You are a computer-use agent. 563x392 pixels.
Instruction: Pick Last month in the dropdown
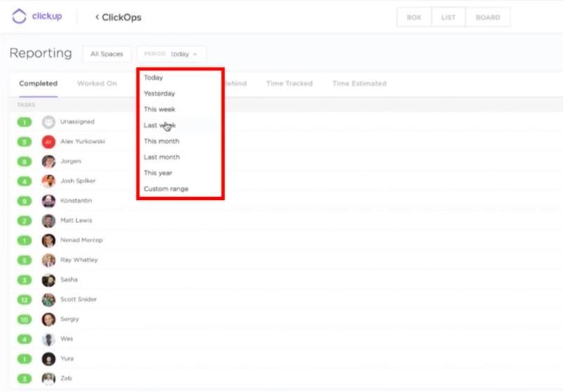pos(162,157)
